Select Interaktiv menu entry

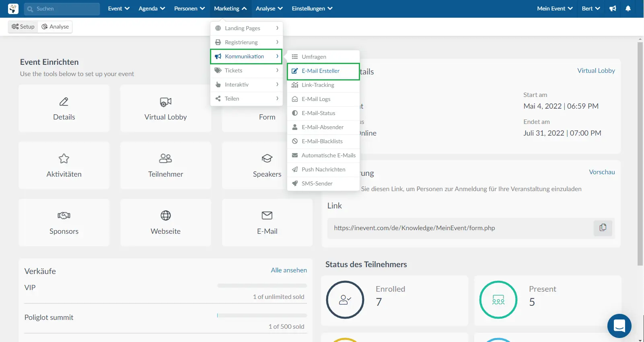tap(247, 84)
